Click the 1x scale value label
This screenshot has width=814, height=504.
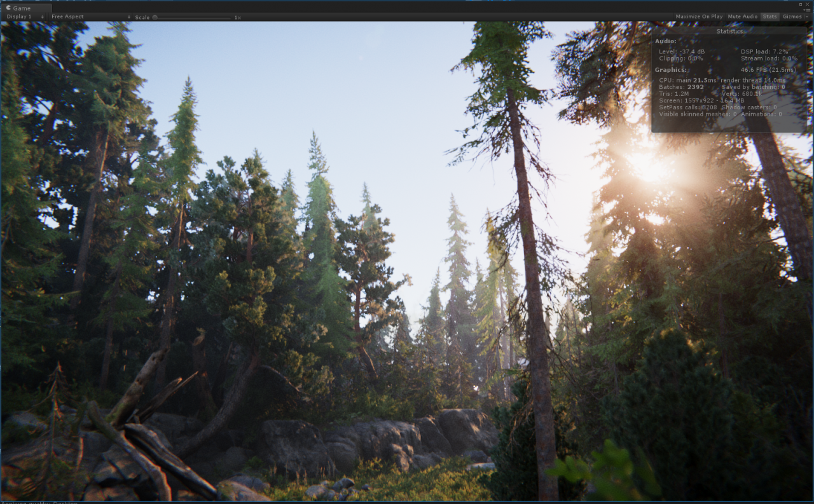[x=238, y=17]
